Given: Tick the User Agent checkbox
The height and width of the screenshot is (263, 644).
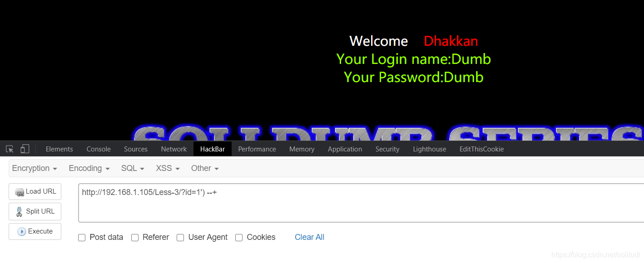Looking at the screenshot, I should 180,238.
